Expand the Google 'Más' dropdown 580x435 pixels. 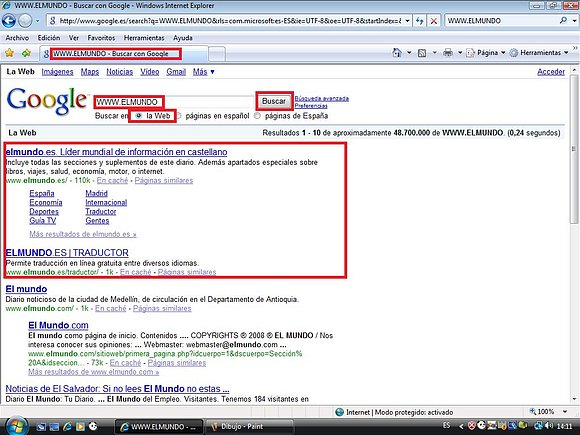pyautogui.click(x=203, y=72)
